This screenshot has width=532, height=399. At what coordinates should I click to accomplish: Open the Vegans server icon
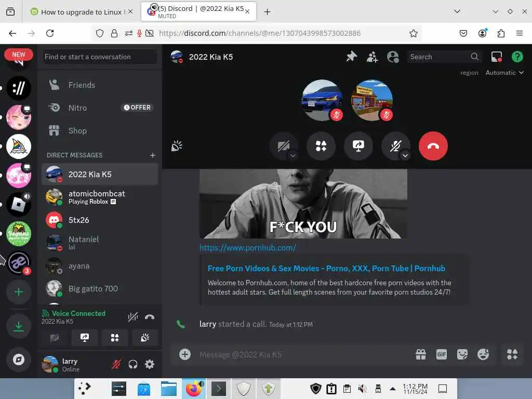(19, 233)
